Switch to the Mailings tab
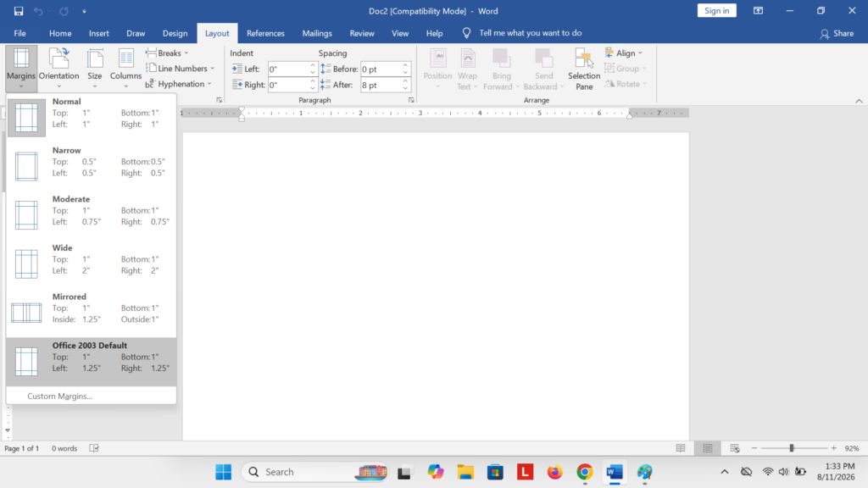 (x=317, y=33)
